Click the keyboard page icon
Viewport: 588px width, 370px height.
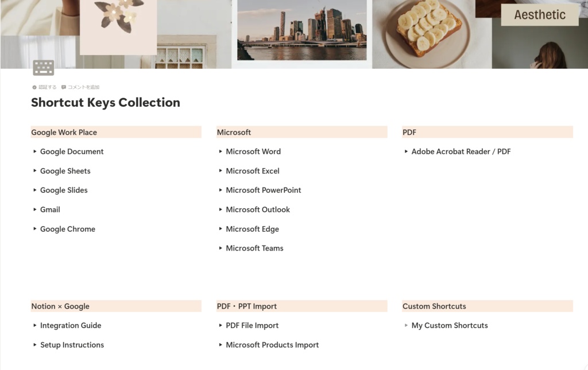(44, 67)
